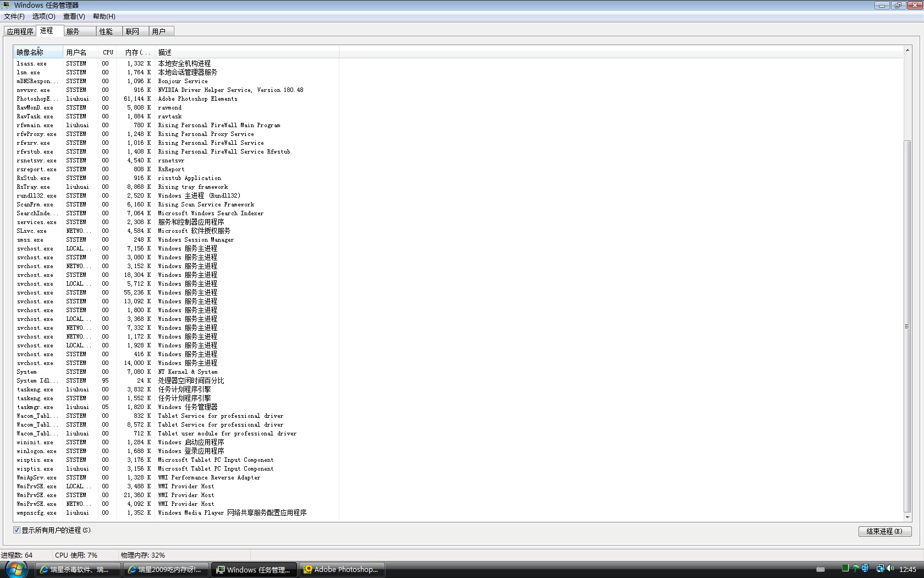Open the blue shield Rising firewall tray icon
The image size is (924, 578).
[x=865, y=569]
